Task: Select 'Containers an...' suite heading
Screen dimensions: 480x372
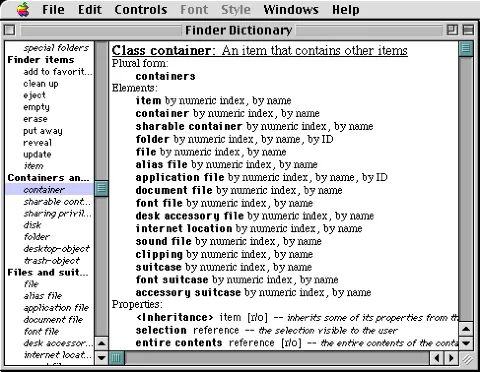Action: click(x=48, y=178)
